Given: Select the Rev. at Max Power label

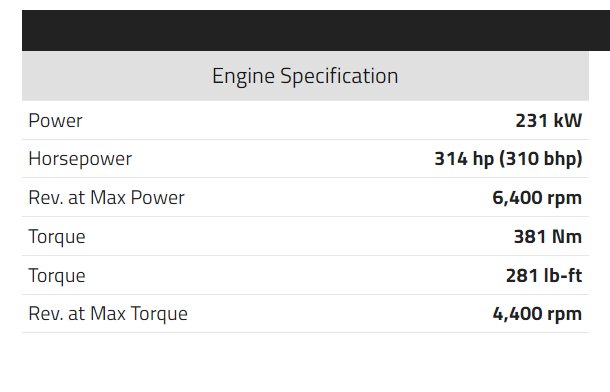Looking at the screenshot, I should coord(106,198).
